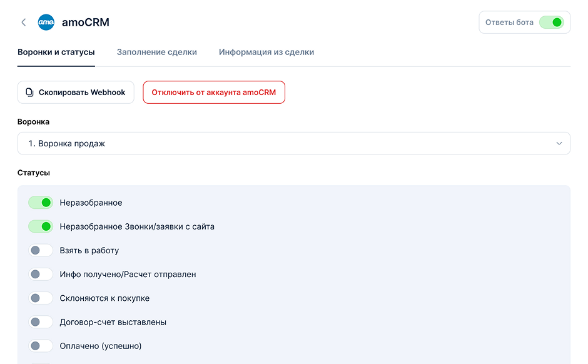The image size is (588, 364).
Task: Enable Инфо получено/Расчет отправлен toggle
Action: [x=41, y=275]
